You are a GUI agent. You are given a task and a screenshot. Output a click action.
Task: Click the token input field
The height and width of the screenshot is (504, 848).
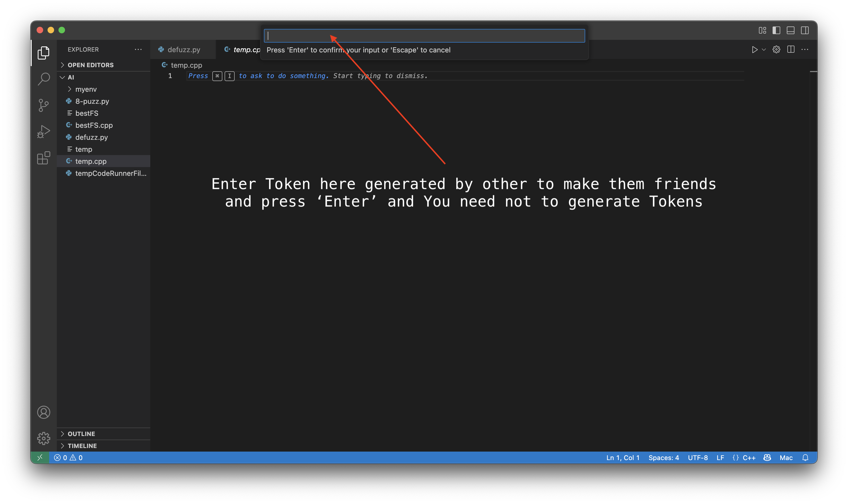pos(424,36)
